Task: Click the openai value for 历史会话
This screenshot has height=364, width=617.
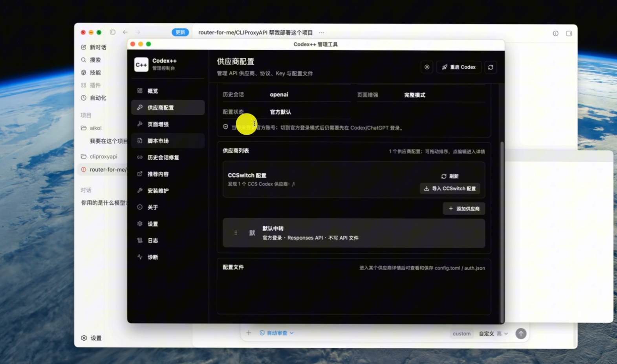Action: pos(279,95)
